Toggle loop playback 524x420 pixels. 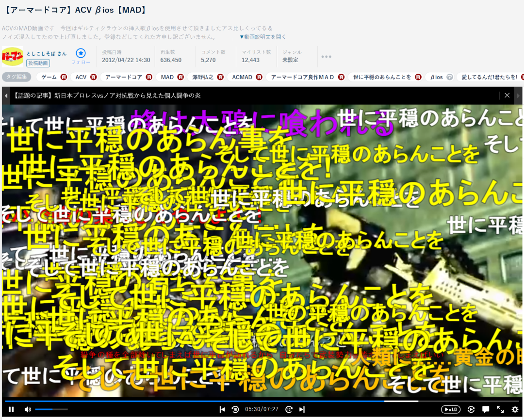pos(471,409)
